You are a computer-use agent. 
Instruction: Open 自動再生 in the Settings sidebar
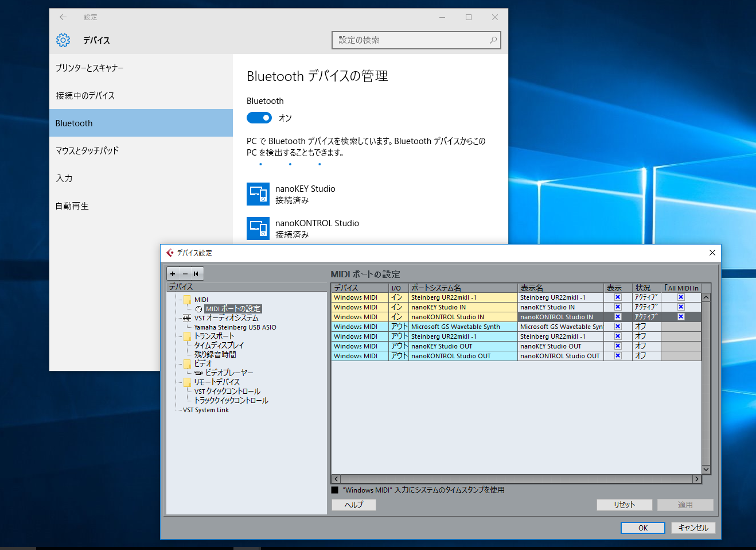[141, 206]
